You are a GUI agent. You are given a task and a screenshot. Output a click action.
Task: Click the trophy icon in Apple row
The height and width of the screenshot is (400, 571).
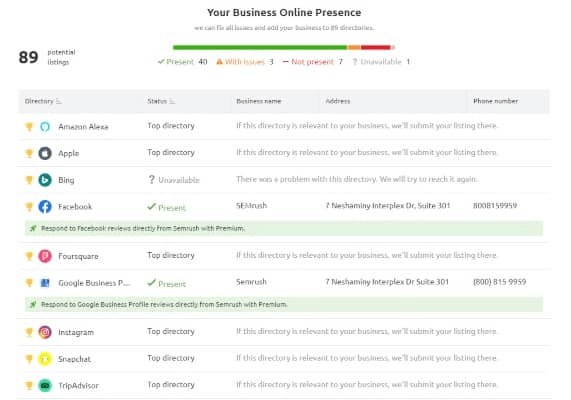coord(29,153)
